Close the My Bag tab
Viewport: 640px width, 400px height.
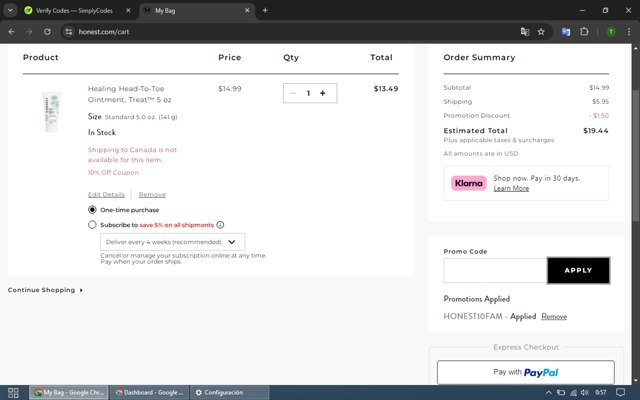[247, 10]
